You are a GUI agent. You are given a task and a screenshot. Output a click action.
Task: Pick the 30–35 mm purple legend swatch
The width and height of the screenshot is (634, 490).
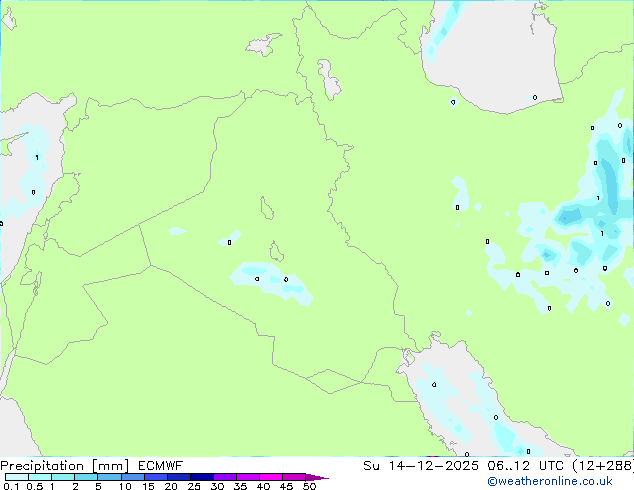[225, 477]
